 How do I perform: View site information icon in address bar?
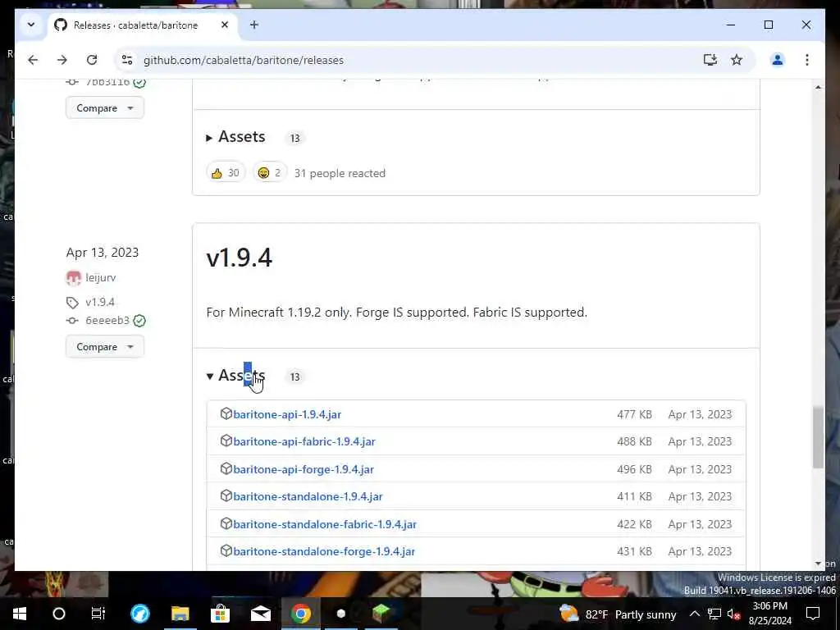pyautogui.click(x=127, y=60)
